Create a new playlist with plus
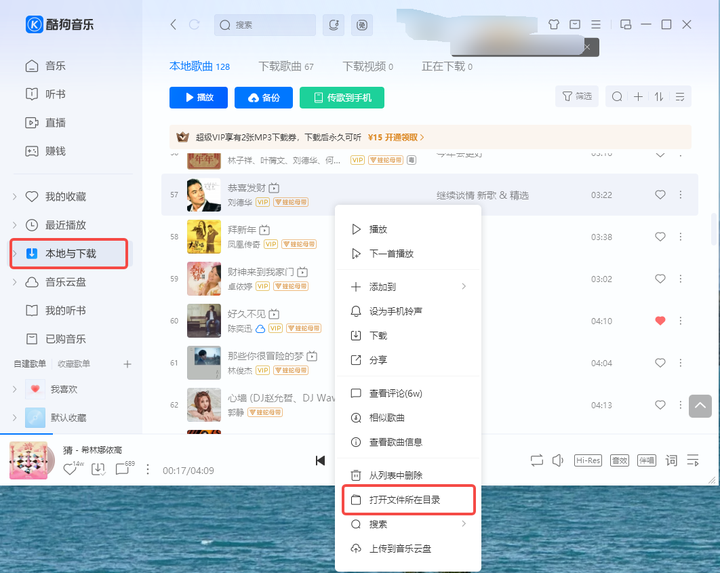720x573 pixels. click(127, 364)
